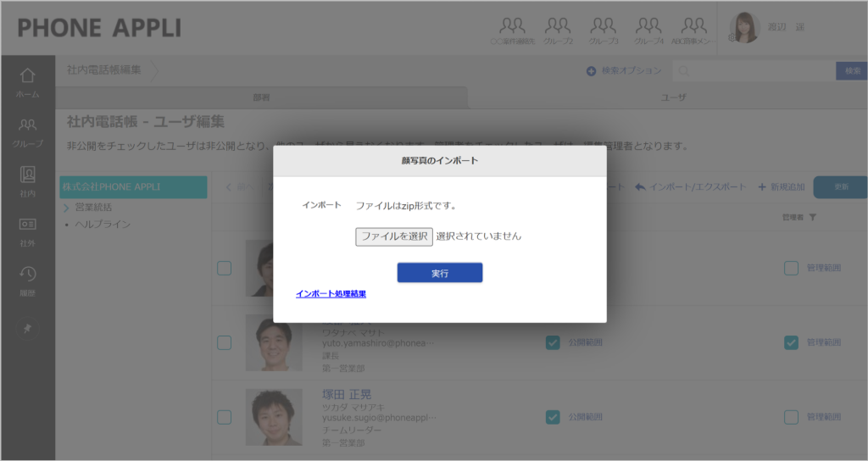Expand the 営業統括 tree node
This screenshot has height=461, width=868.
pos(67,207)
